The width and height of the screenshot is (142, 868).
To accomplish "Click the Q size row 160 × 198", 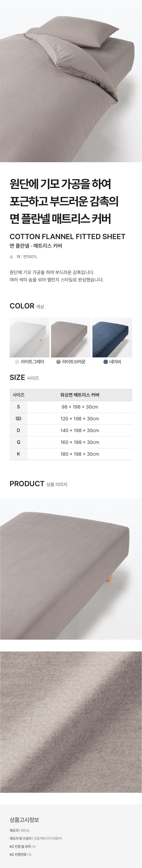I will [x=79, y=442].
